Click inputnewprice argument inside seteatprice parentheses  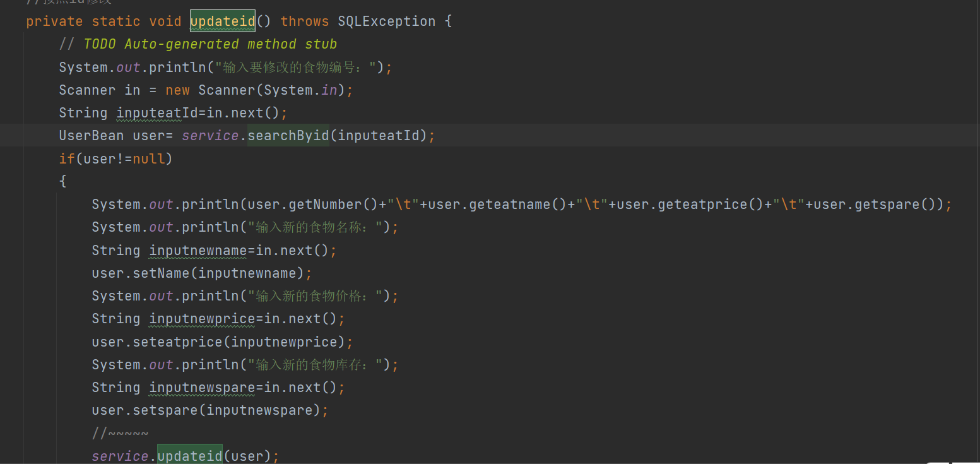[x=284, y=342]
